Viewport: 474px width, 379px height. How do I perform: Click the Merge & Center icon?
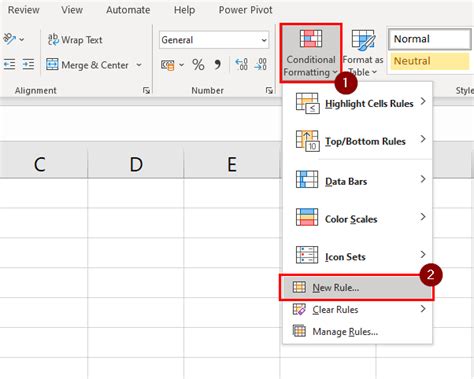pos(52,64)
